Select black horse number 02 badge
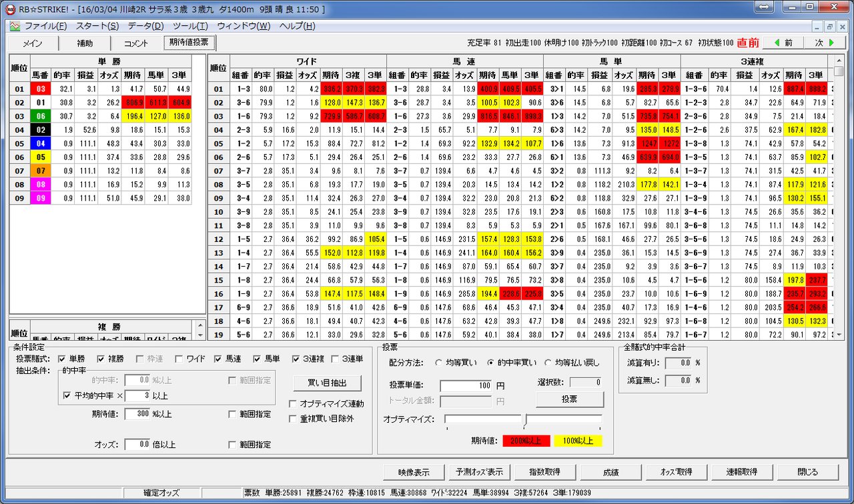The image size is (854, 504). (x=40, y=129)
